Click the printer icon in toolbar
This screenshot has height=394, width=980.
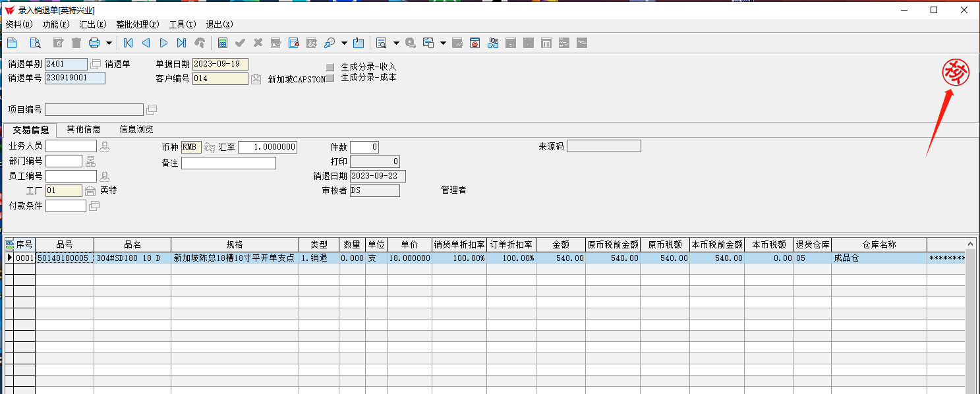[x=94, y=43]
